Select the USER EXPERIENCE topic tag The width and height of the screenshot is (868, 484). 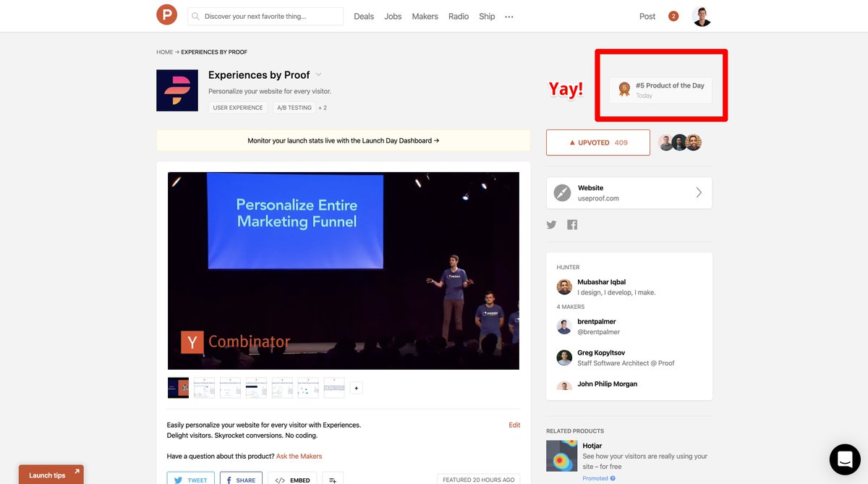(x=237, y=108)
